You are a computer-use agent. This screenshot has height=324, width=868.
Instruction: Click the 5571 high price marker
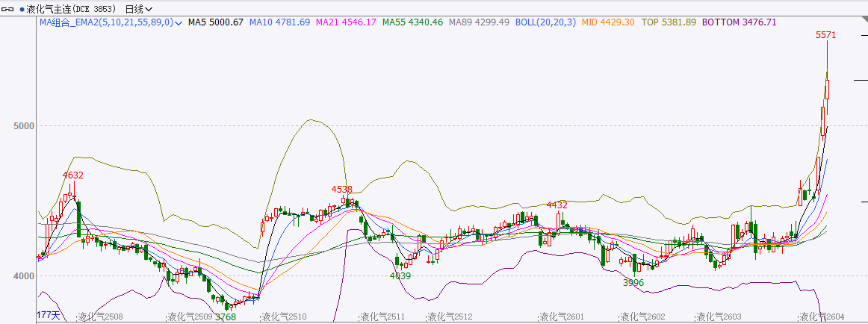(825, 35)
